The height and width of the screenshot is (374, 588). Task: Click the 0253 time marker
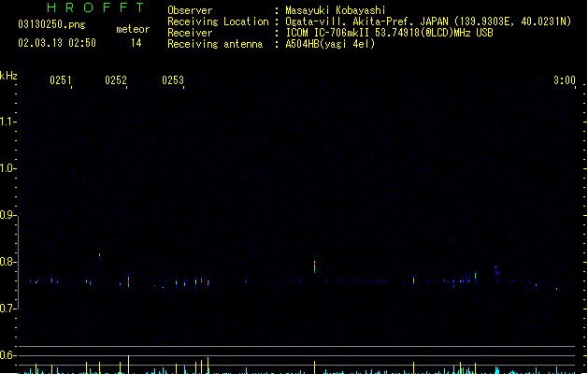(173, 80)
